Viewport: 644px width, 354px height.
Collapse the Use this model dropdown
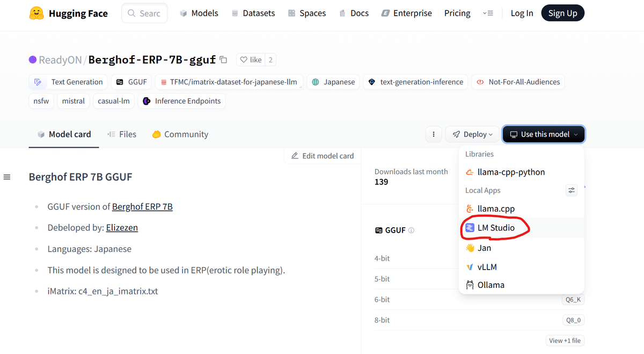[544, 134]
